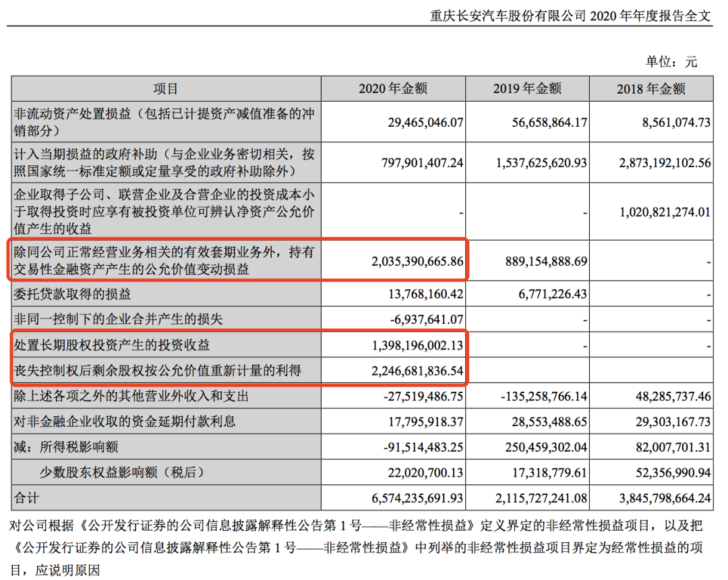This screenshot has width=728, height=580.
Task: Select the 计入当期损益的政府补助 row label
Action: coord(164,163)
